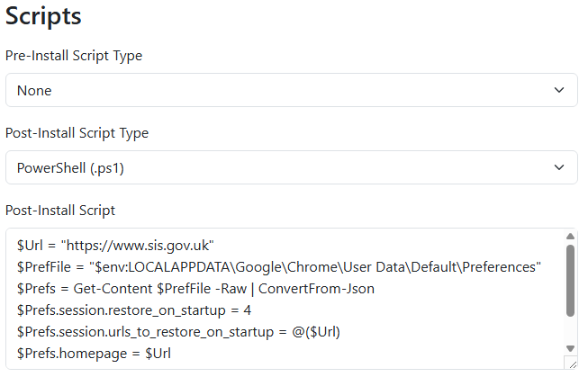Click the Scripts section heading

43,16
